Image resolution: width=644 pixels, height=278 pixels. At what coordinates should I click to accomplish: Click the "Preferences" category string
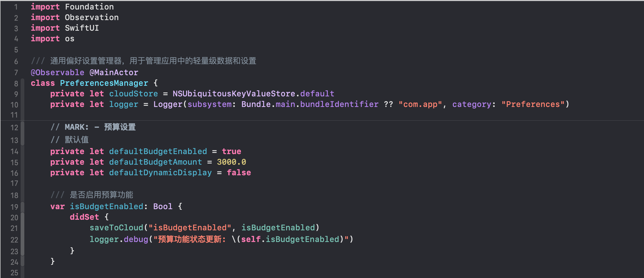[x=533, y=104]
